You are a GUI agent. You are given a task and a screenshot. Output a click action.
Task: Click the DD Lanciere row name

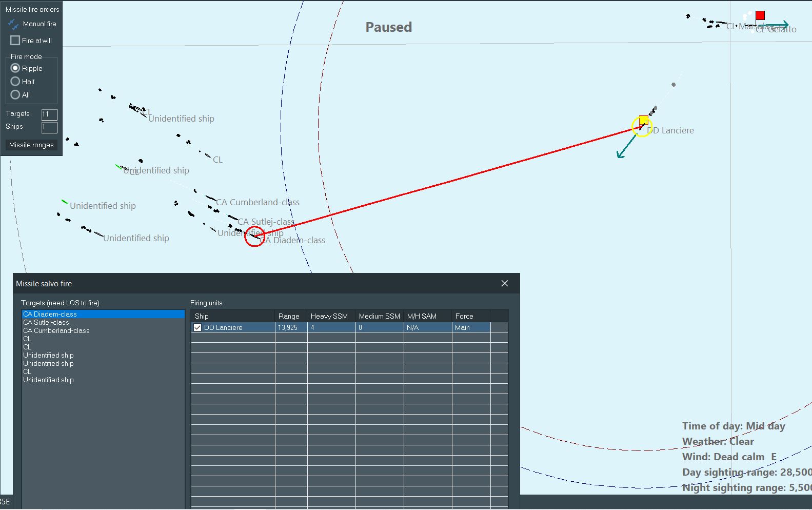point(223,327)
